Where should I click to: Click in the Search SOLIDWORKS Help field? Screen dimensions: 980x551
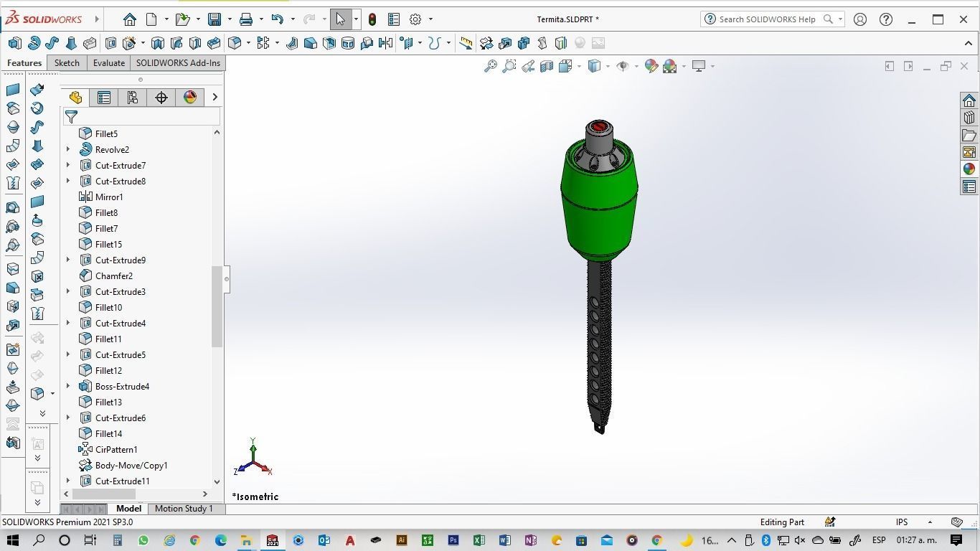tap(768, 19)
